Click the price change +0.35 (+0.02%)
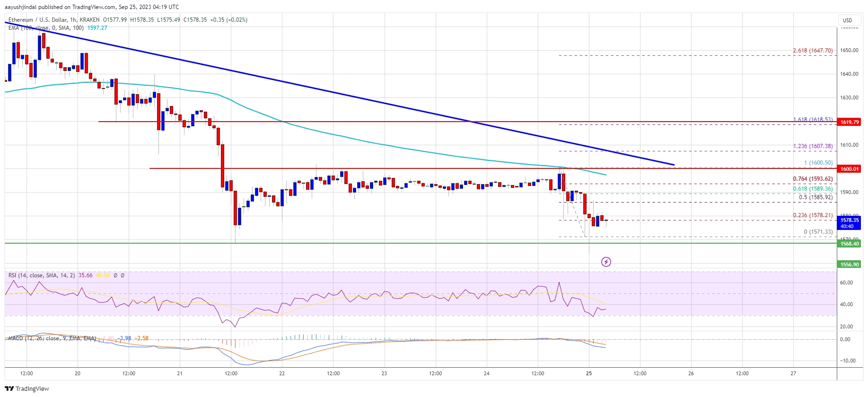 pyautogui.click(x=229, y=20)
